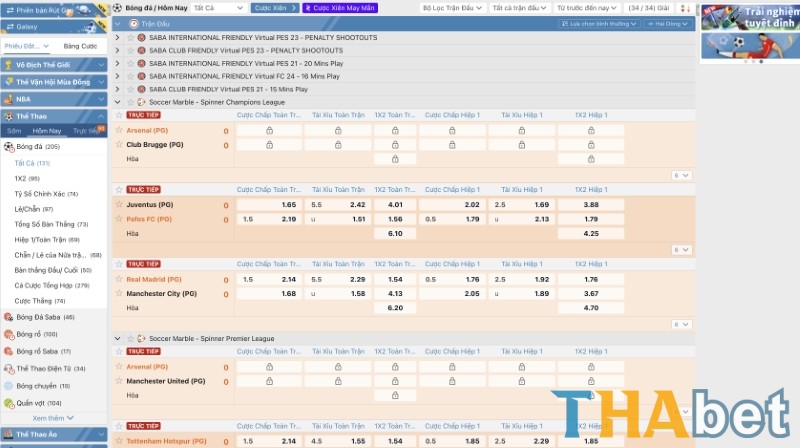Select the Phiếu Đặt tab
The width and height of the screenshot is (800, 448).
point(27,46)
